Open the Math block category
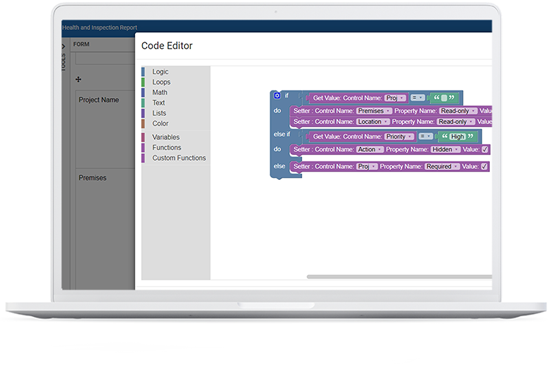 (160, 92)
